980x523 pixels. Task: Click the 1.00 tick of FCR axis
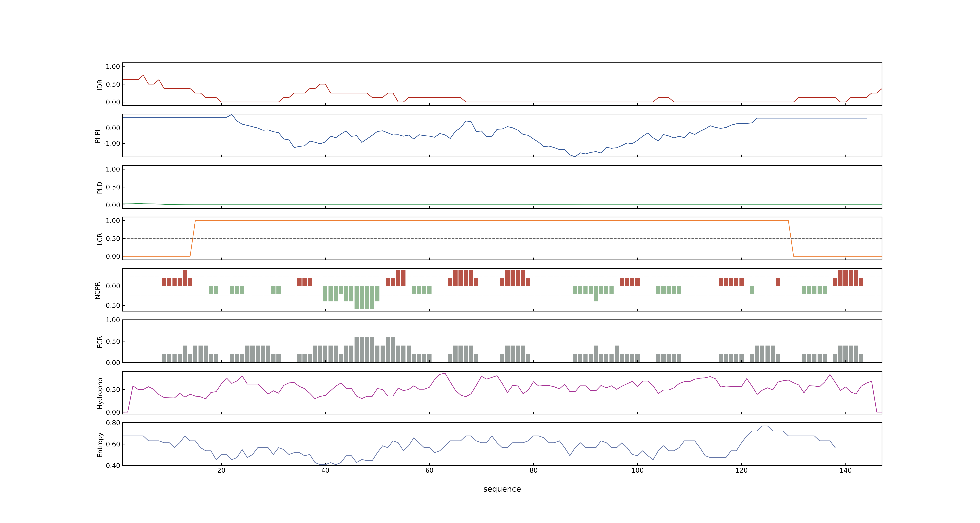(113, 320)
